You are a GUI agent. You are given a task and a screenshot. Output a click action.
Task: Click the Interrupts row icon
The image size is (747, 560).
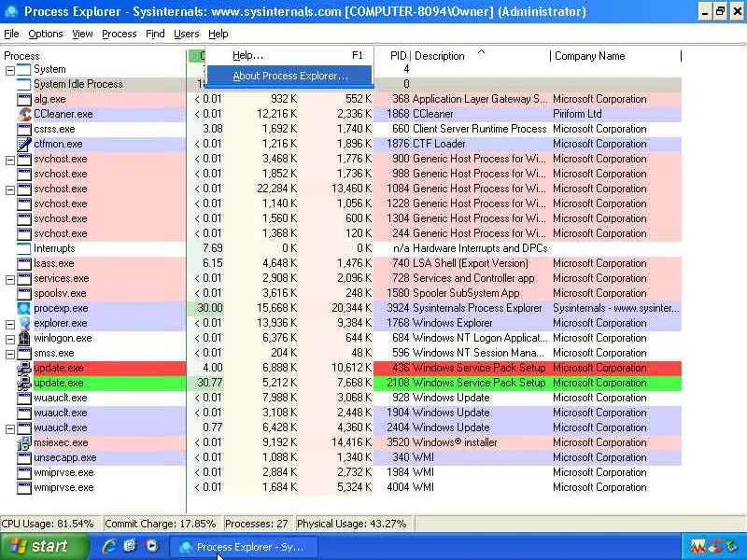coord(24,248)
